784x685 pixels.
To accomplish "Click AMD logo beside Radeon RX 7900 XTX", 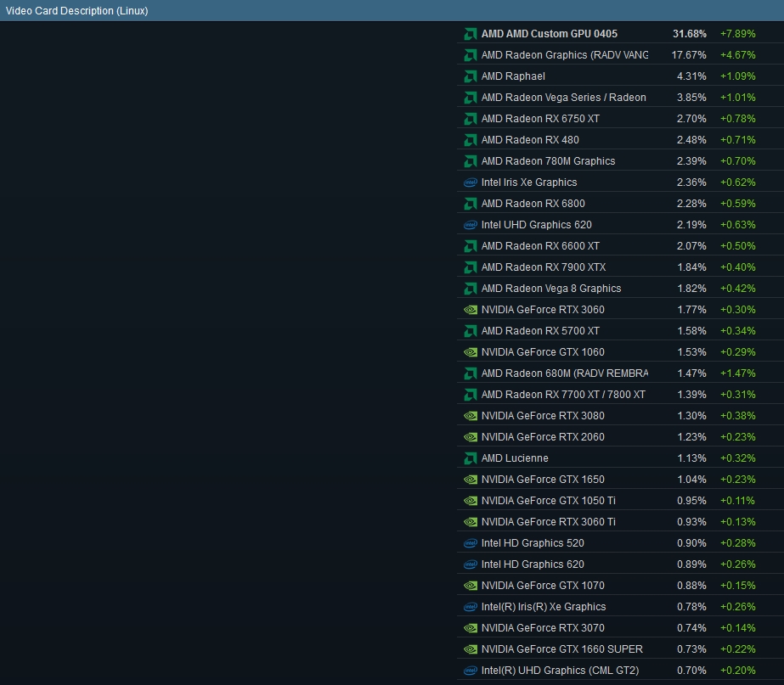I will (x=470, y=267).
